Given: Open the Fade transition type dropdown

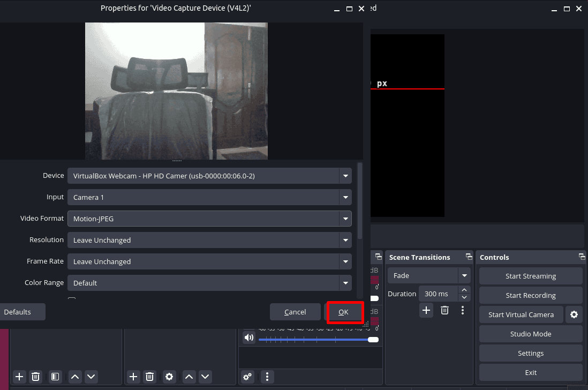Looking at the screenshot, I should 429,275.
